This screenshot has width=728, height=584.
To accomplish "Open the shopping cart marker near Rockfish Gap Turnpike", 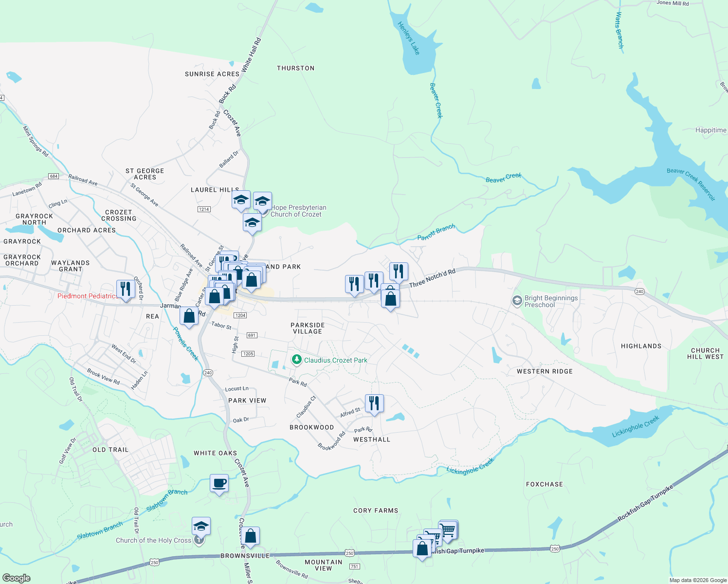I will tap(447, 529).
